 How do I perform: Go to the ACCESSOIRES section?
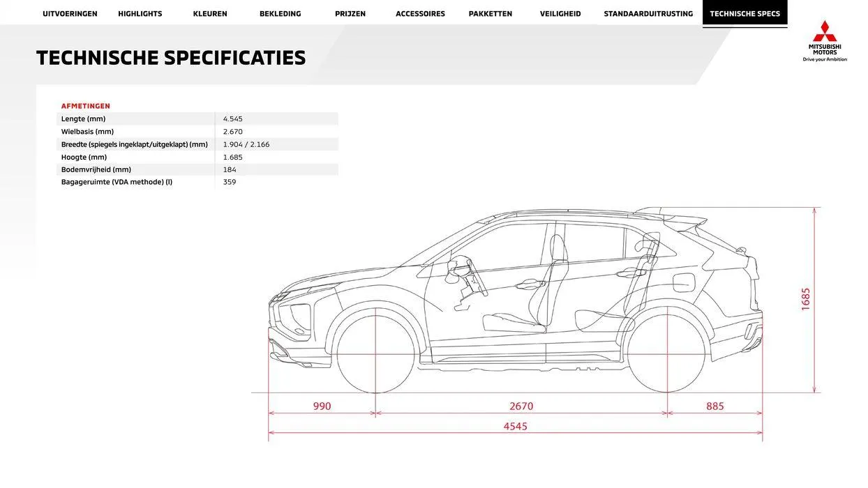coord(421,12)
